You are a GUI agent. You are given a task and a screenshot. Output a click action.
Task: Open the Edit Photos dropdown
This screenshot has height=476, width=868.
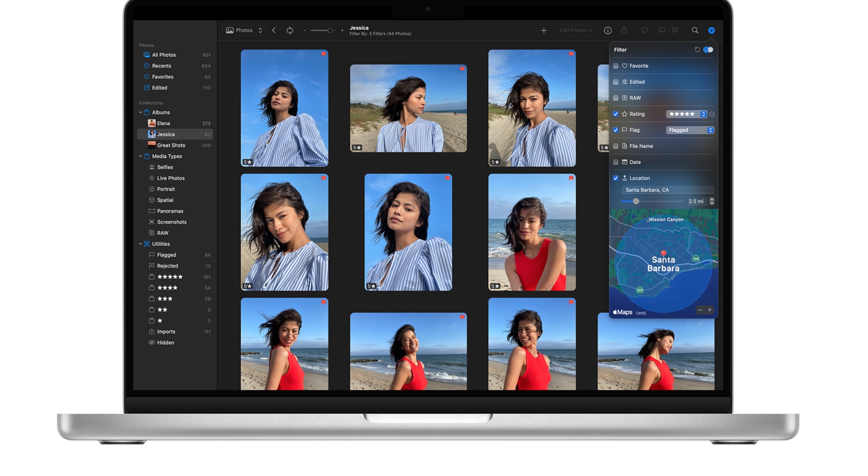576,30
